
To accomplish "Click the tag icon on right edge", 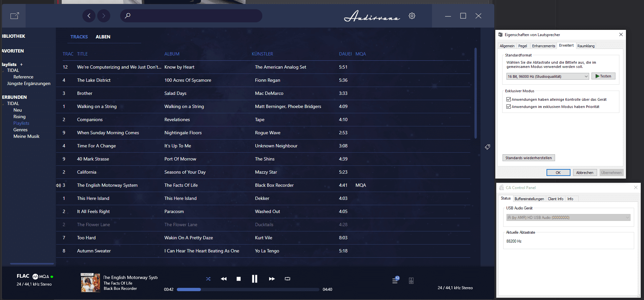I will click(487, 147).
